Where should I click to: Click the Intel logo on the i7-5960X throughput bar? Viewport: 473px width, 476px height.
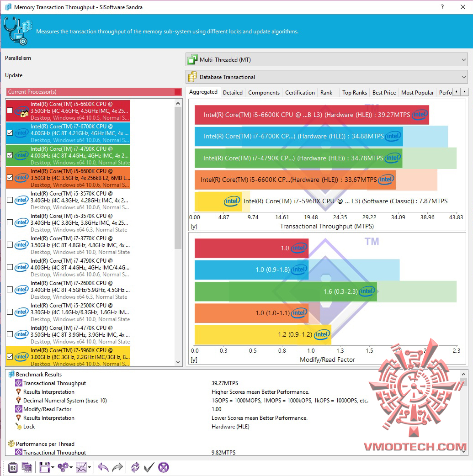click(232, 201)
